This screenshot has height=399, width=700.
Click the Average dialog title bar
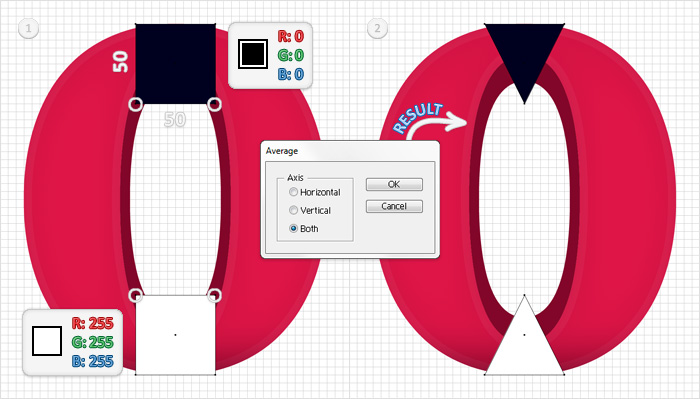(350, 151)
